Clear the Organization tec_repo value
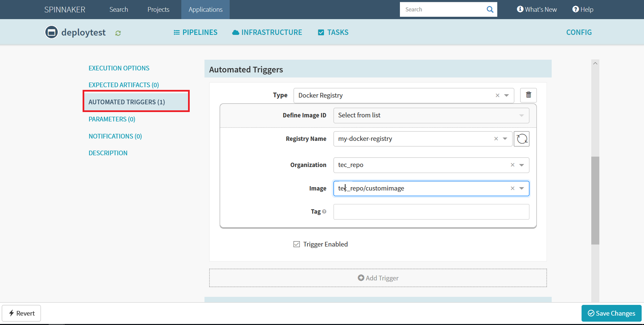 click(512, 165)
